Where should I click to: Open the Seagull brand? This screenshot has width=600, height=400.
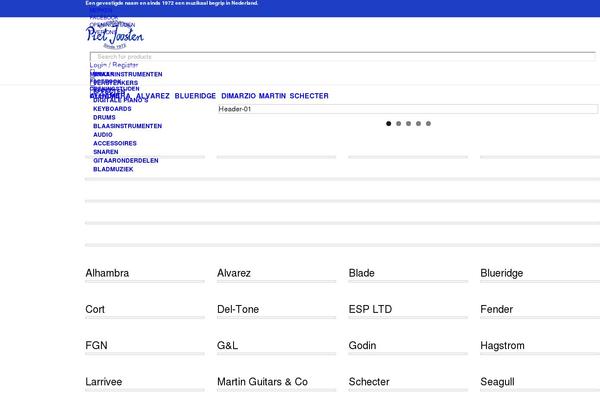coord(497,382)
